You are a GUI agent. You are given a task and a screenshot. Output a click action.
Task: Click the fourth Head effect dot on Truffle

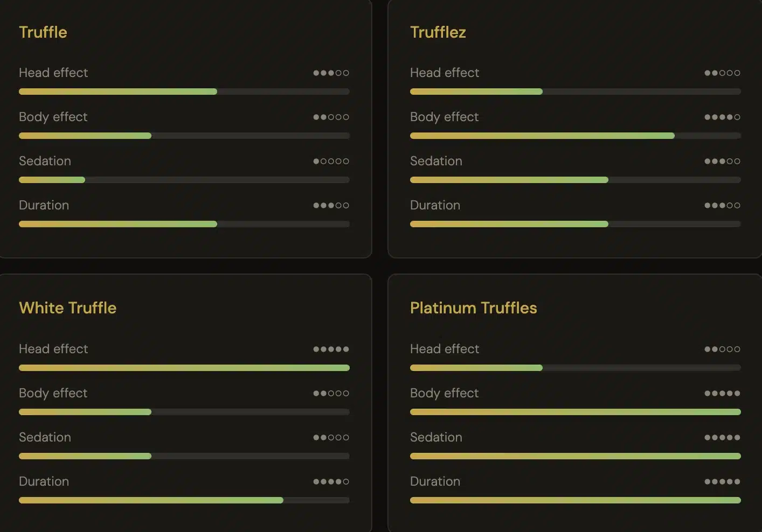point(338,73)
